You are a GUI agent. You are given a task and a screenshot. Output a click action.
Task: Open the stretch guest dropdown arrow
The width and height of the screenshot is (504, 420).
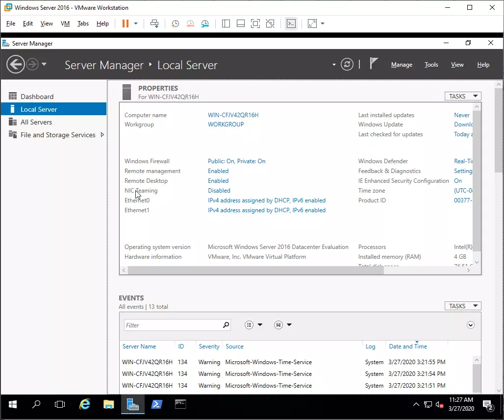point(323,24)
